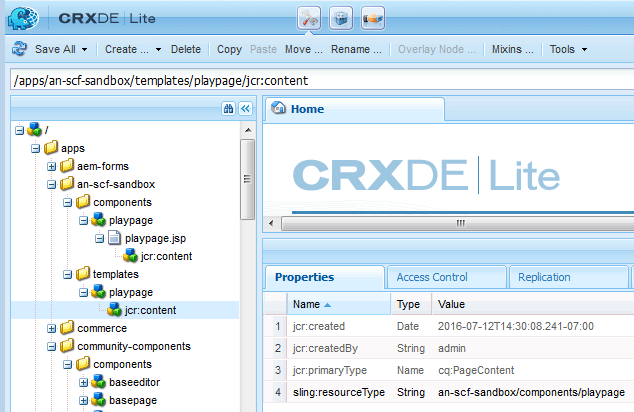Select the sling:resourceType property name
The height and width of the screenshot is (412, 634).
(x=339, y=392)
